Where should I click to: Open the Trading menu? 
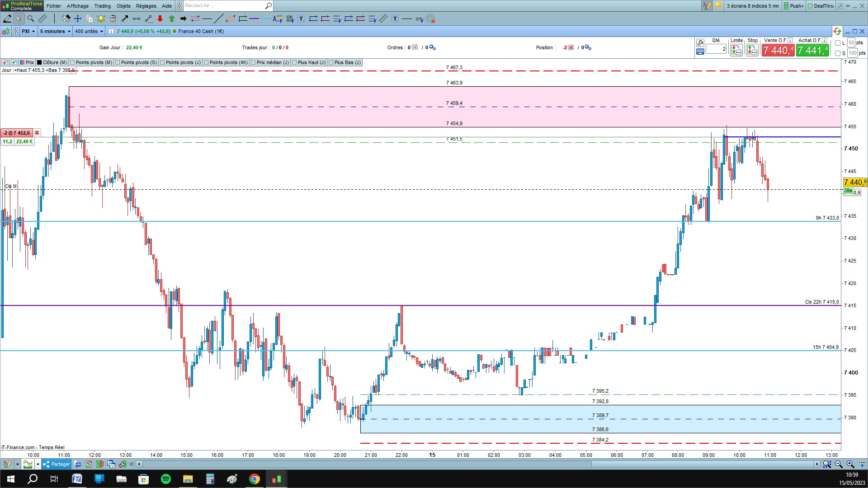(102, 6)
